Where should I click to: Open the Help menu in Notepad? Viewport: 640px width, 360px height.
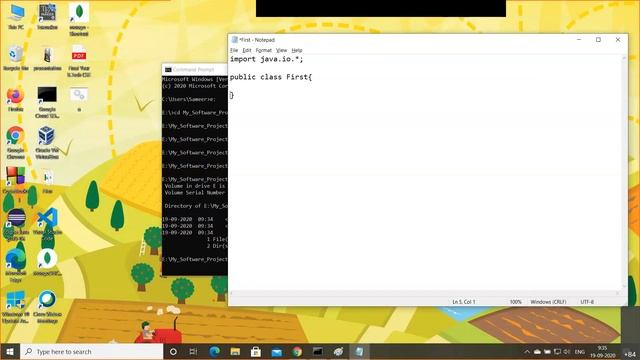point(297,50)
